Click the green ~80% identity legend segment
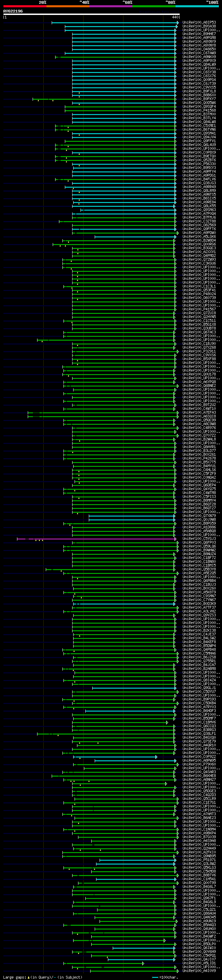222x980 pixels. [x=154, y=6]
